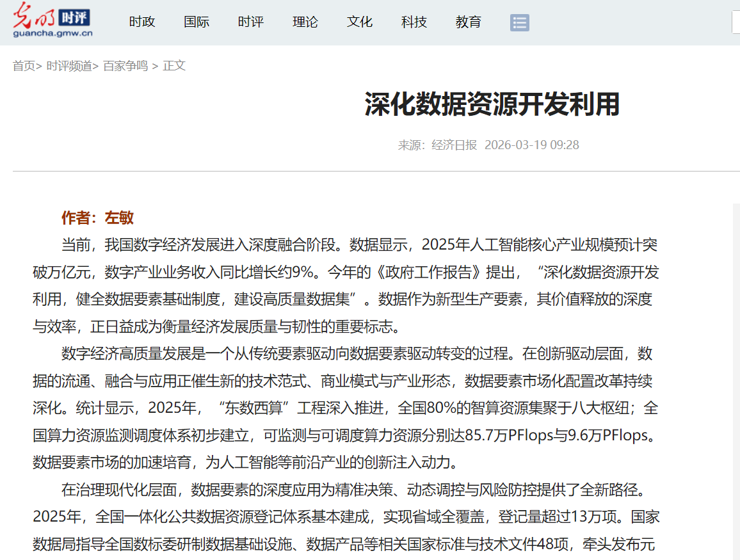Viewport: 740px width, 560px height.
Task: Click the source name 经济日报
Action: coord(454,145)
